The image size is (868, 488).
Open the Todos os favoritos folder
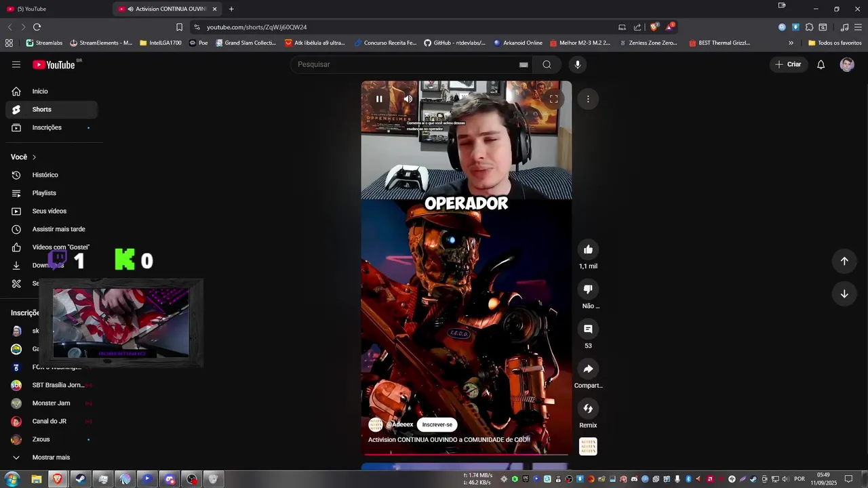(835, 43)
